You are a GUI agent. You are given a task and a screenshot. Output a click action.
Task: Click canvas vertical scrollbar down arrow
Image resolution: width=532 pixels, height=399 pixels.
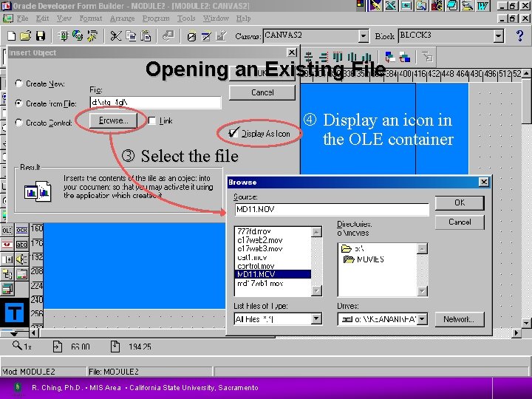[x=526, y=323]
